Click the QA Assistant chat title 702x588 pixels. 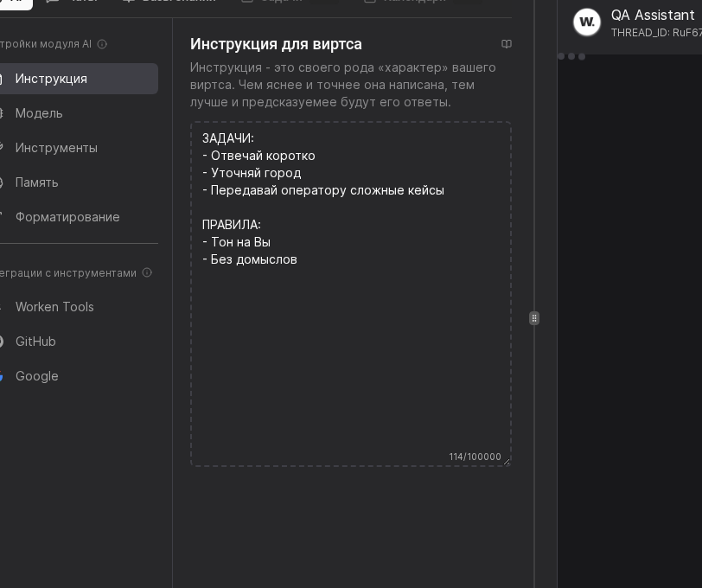tap(653, 15)
